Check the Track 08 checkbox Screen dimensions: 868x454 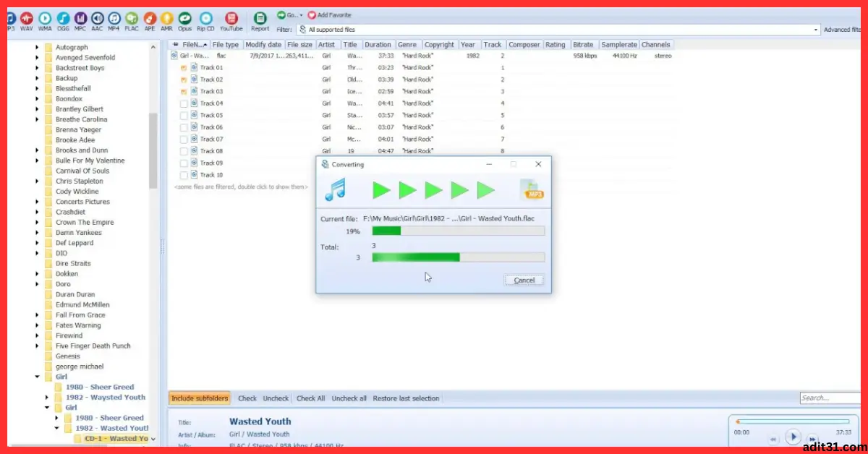click(184, 151)
